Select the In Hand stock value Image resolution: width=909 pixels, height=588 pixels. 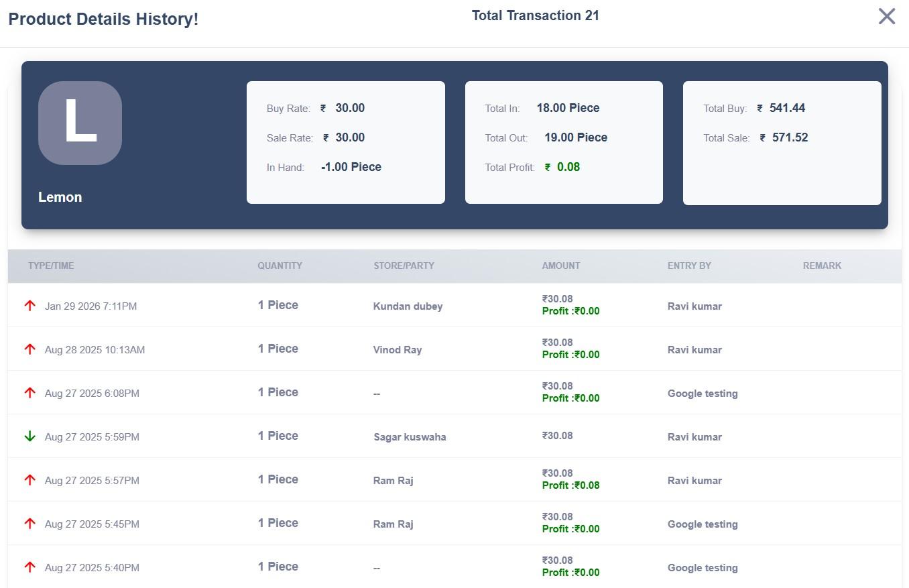[351, 166]
